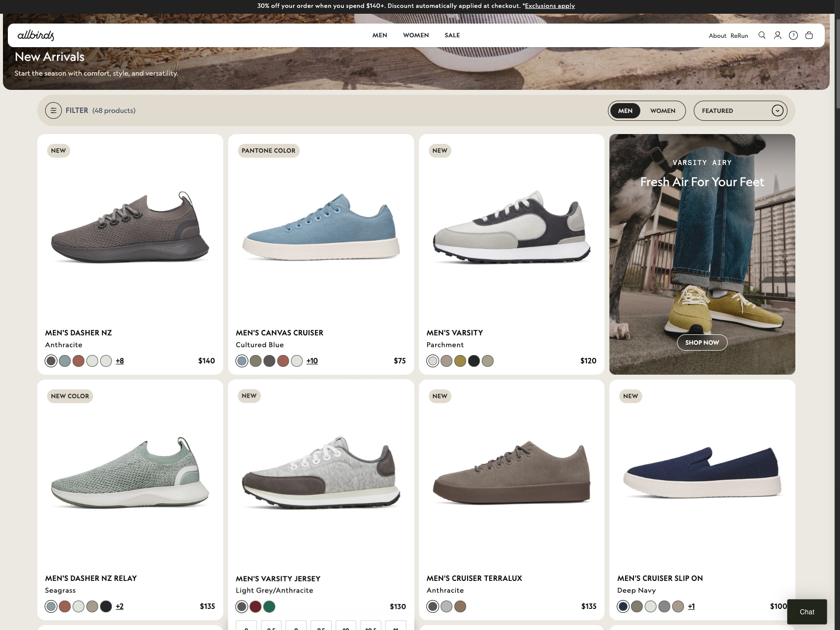Open MEN navigation menu

380,35
